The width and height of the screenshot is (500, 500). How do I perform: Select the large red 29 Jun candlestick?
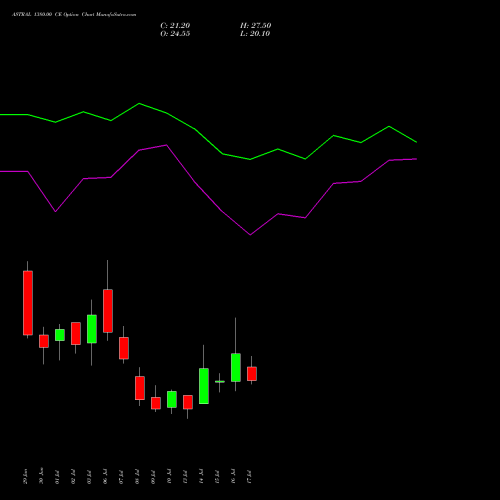point(28,303)
